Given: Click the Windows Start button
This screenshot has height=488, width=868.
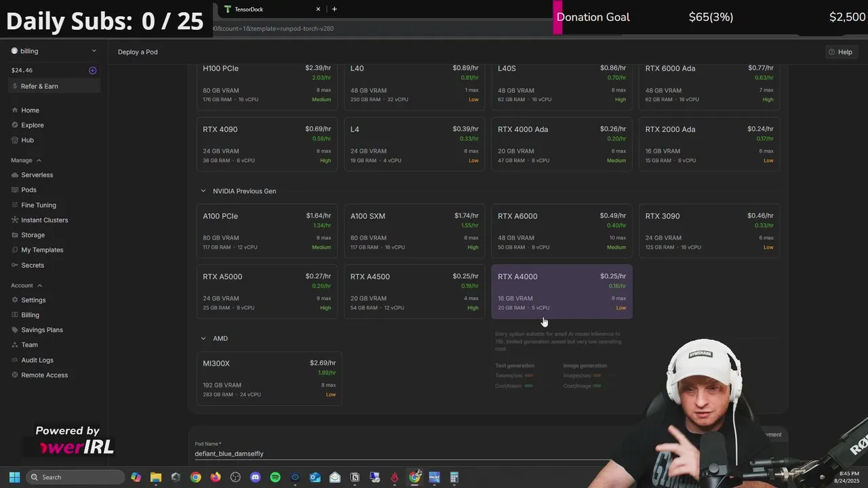Looking at the screenshot, I should [x=14, y=477].
